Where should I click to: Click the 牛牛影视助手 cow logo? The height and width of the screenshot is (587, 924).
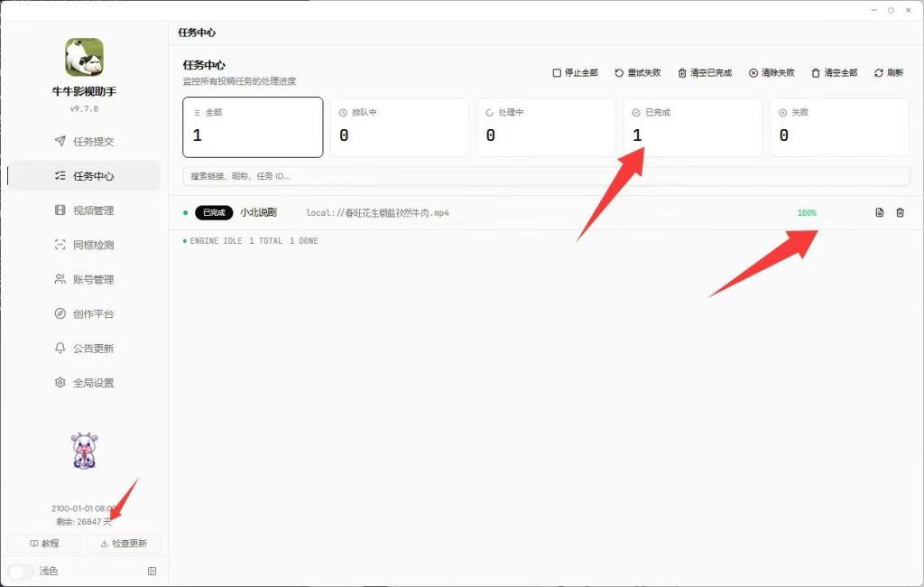click(x=84, y=57)
